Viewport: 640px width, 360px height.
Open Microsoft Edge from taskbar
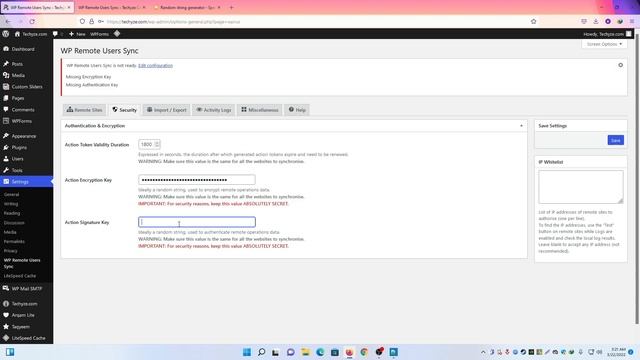320,352
